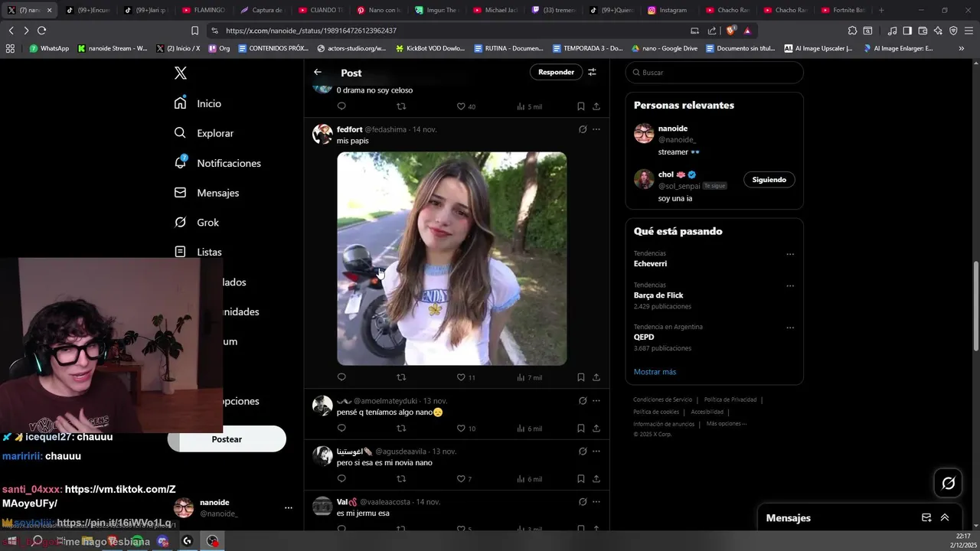Click the Responder button
Viewport: 980px width, 551px height.
coord(556,72)
